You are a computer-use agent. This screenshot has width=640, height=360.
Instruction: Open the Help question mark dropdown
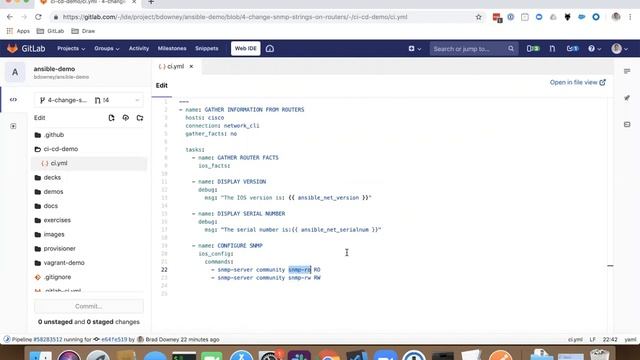[594, 49]
